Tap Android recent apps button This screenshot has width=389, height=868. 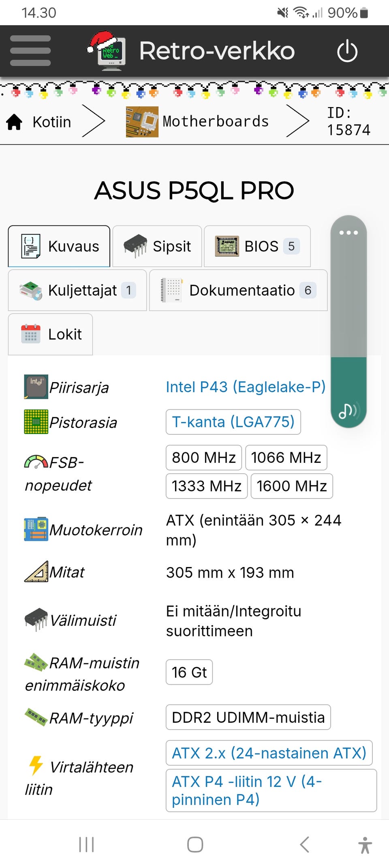coord(86,844)
